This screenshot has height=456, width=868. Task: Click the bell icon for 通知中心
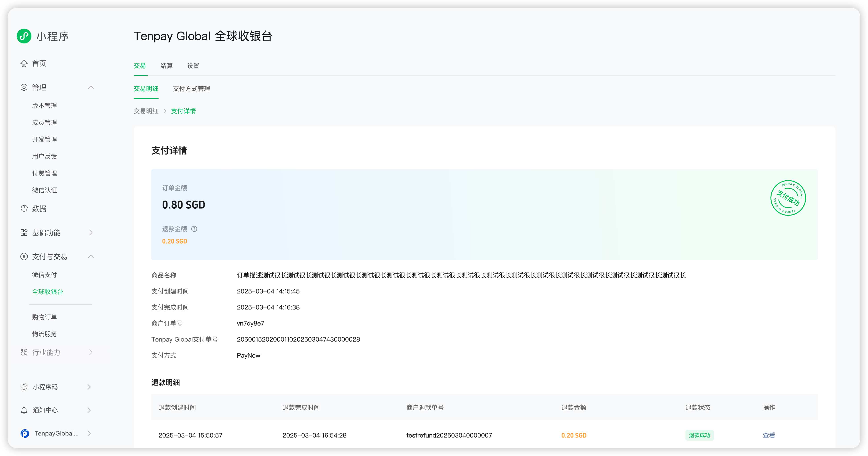[x=24, y=410]
